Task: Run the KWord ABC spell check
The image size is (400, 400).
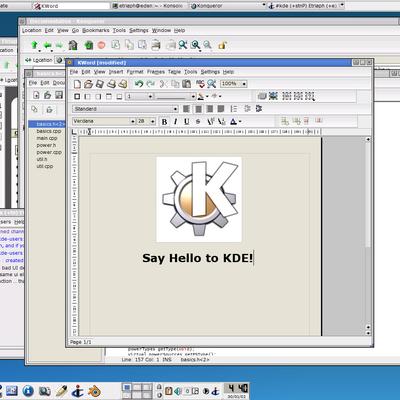Action: point(200,84)
